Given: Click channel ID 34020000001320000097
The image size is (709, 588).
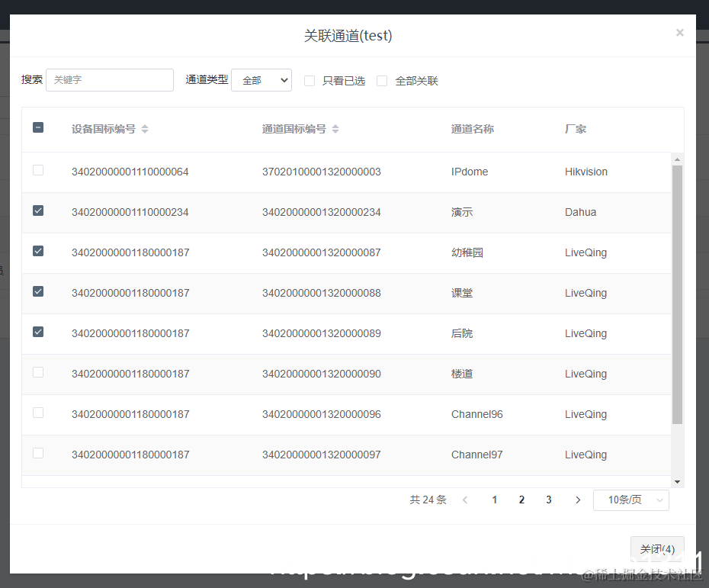Looking at the screenshot, I should [x=322, y=455].
